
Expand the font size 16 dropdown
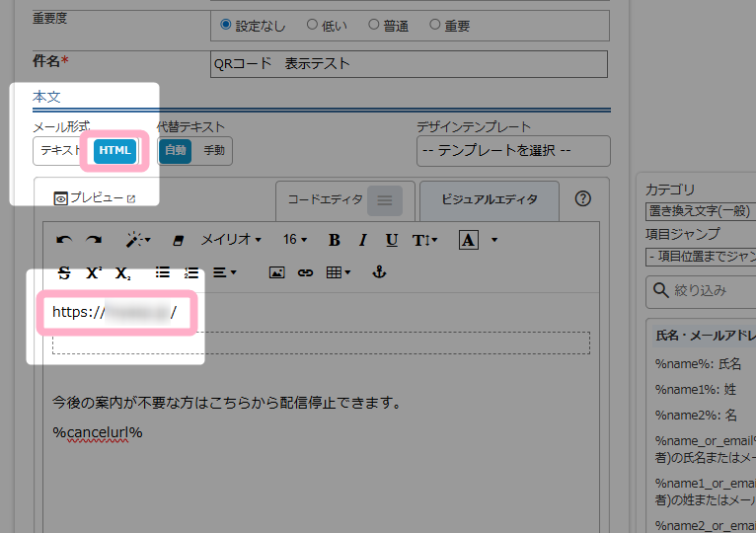(295, 240)
